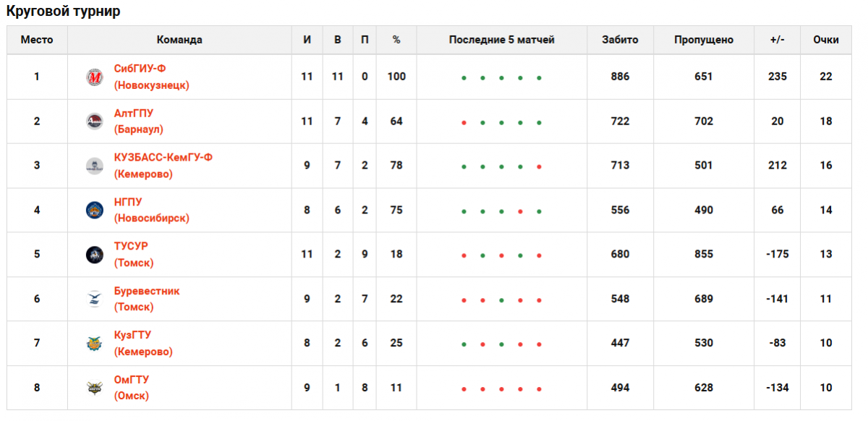Image resolution: width=868 pixels, height=421 pixels.
Task: Click the Буревестник team logo icon
Action: pos(95,299)
